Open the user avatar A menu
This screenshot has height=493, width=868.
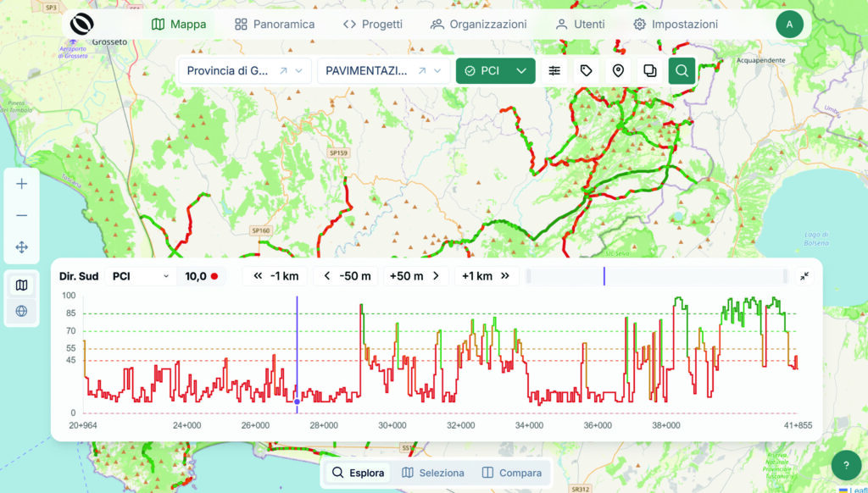coord(789,25)
